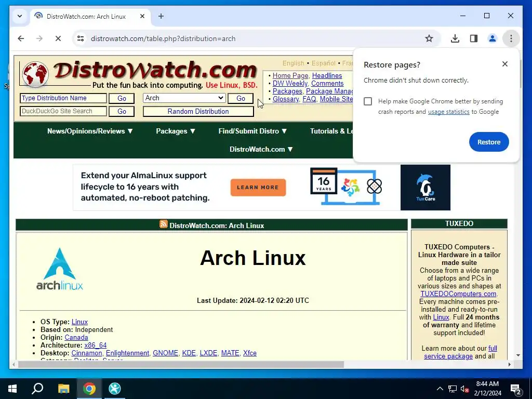Click the TuxCare penguin logo
This screenshot has height=399, width=532.
[425, 188]
